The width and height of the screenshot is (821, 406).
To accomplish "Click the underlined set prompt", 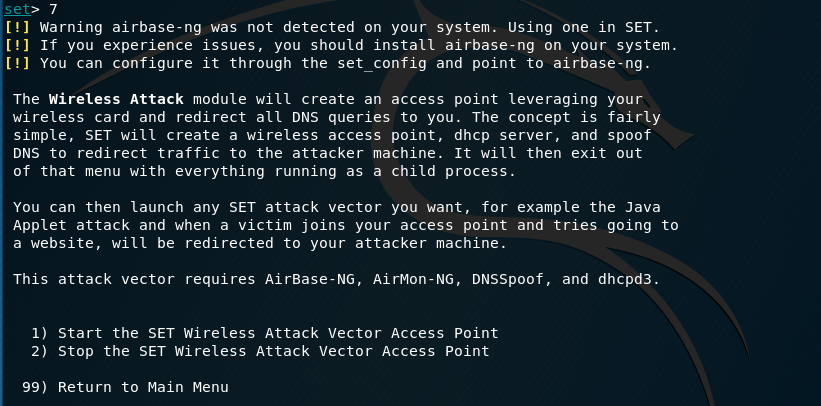I will 17,8.
